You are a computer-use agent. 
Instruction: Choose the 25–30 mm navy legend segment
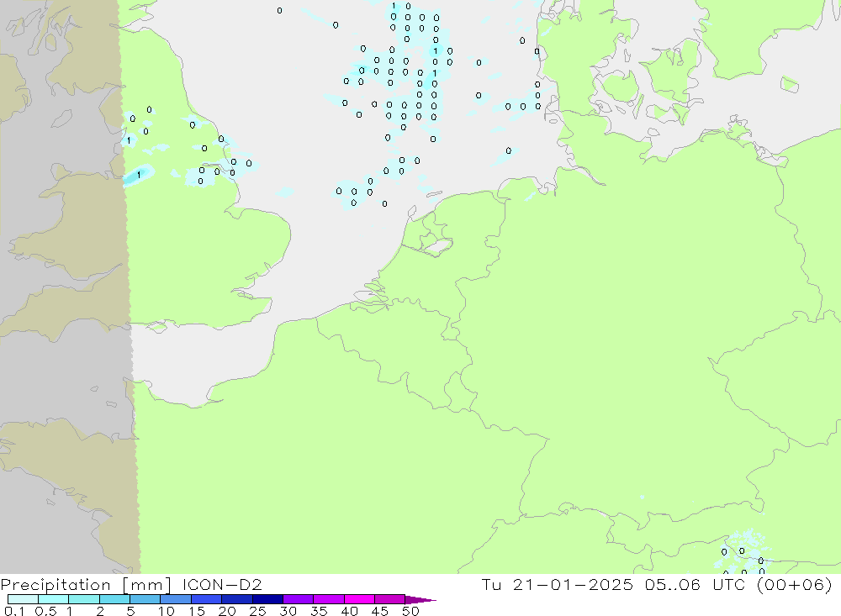click(267, 599)
